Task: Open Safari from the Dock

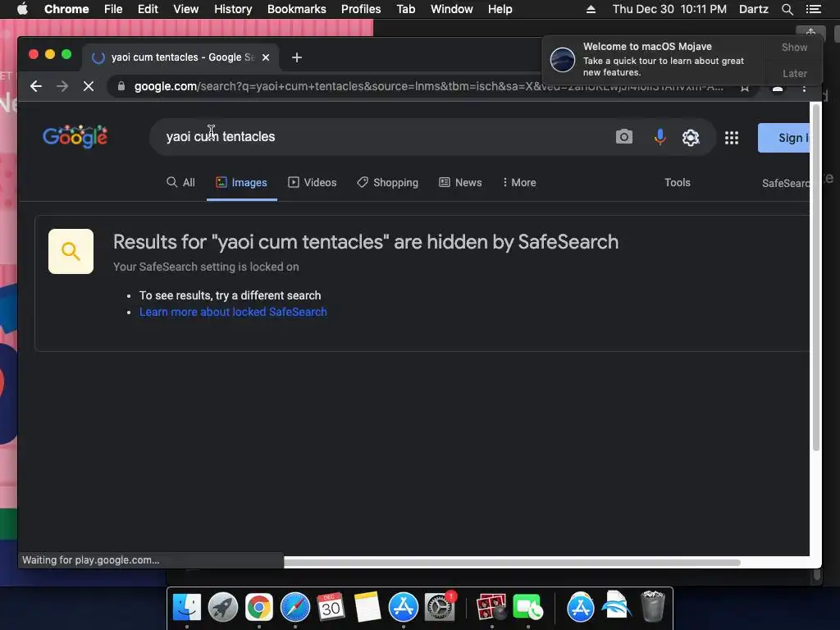Action: click(295, 608)
